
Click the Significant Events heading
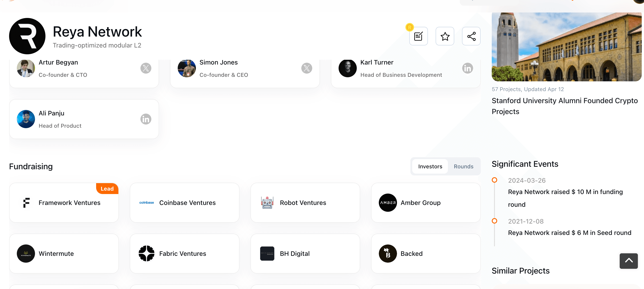tap(525, 164)
